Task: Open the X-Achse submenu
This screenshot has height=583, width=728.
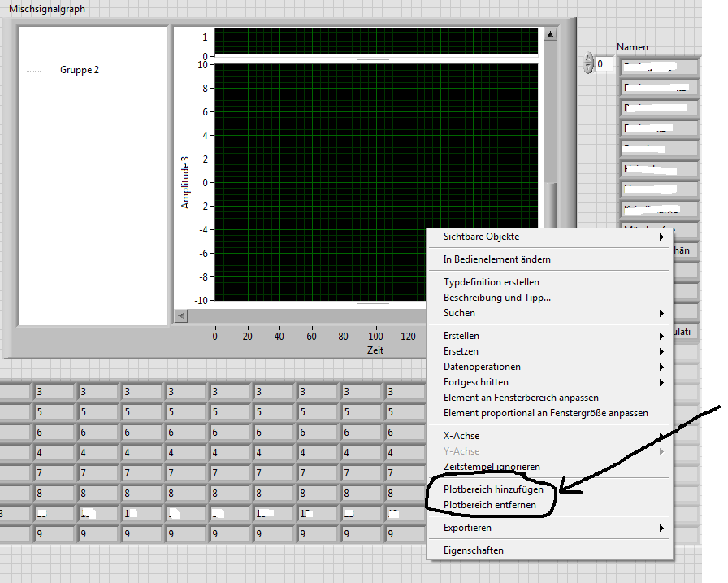Action: coord(461,436)
